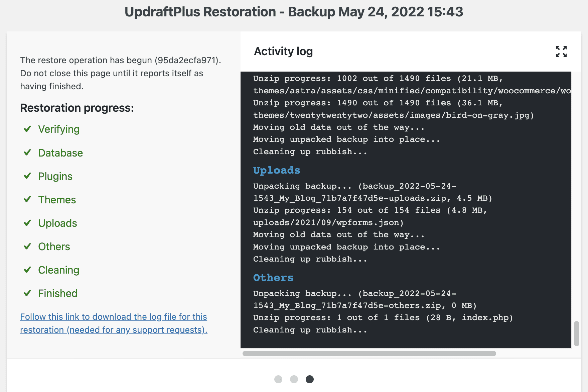
Task: Expand the Others section heading in the log
Action: [x=273, y=277]
